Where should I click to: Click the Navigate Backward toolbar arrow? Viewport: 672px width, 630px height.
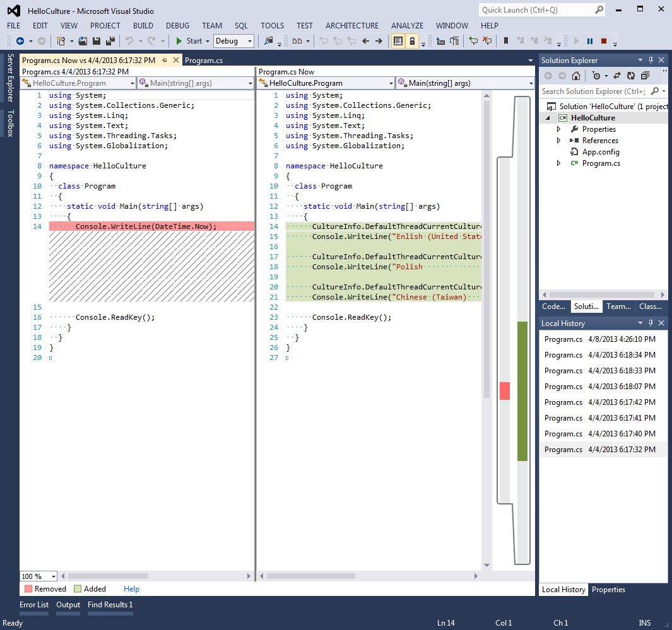click(20, 41)
